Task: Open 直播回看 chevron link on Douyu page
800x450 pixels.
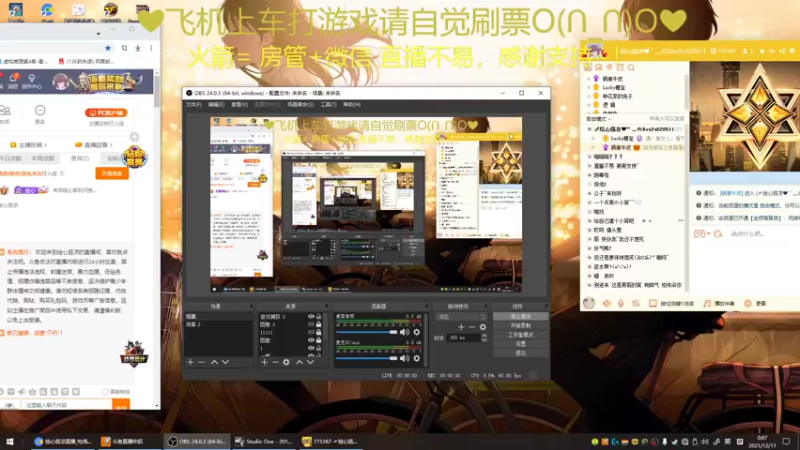Action: [93, 145]
